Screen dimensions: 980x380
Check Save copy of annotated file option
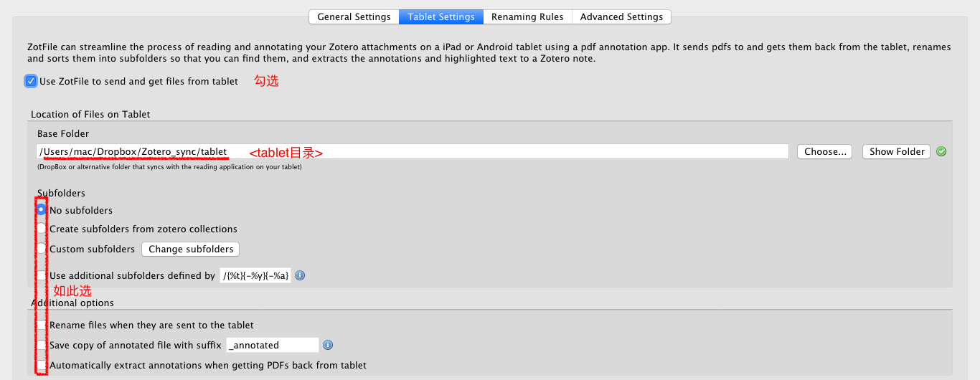coord(42,345)
